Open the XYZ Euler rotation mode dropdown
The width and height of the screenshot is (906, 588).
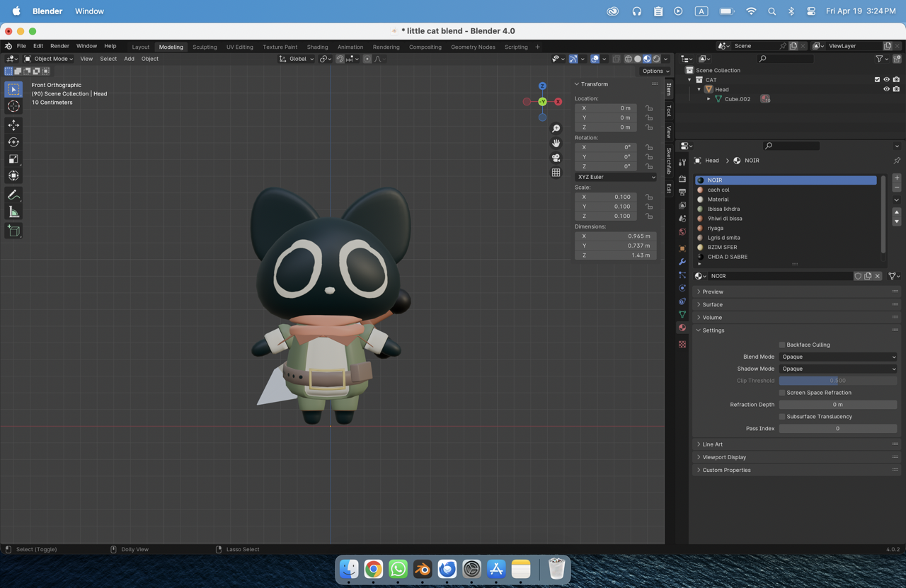(615, 177)
